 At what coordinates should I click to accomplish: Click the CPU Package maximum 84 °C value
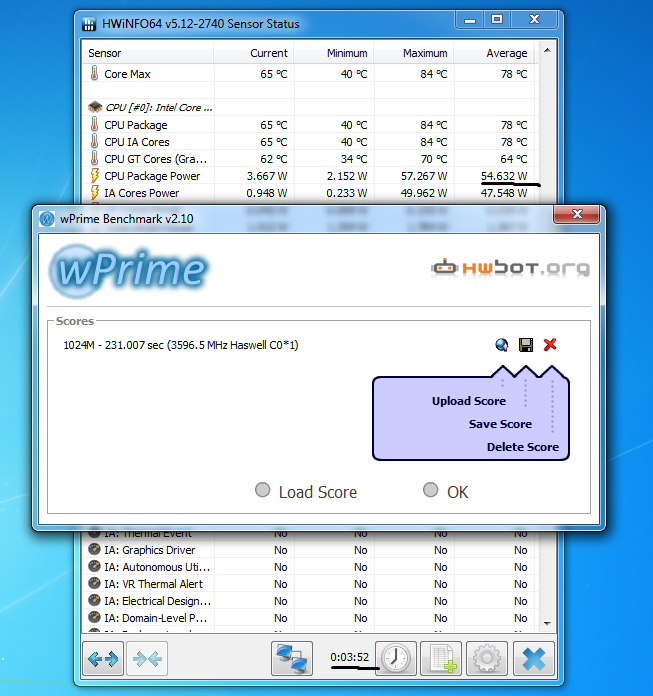pos(434,125)
